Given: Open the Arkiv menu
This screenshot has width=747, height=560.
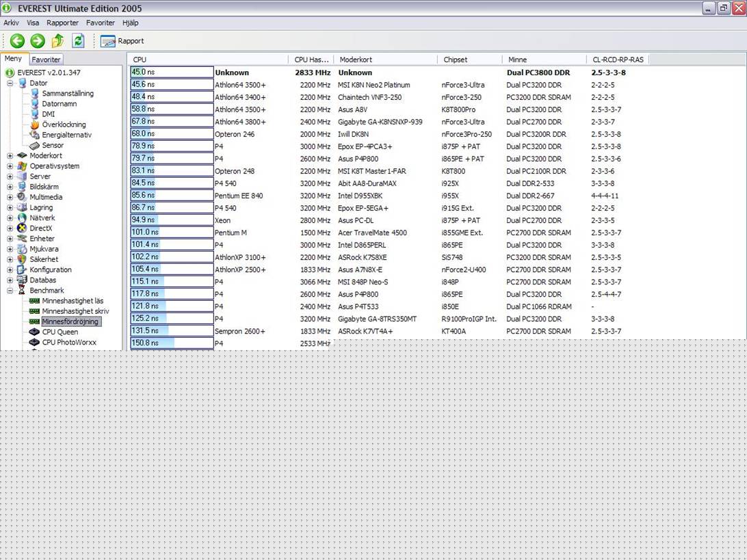Looking at the screenshot, I should 12,23.
